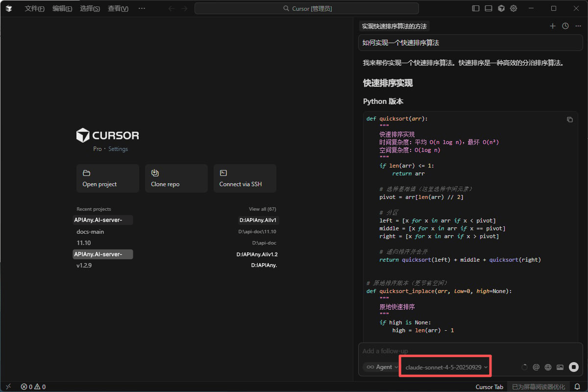Click the Pro plan label

click(98, 149)
